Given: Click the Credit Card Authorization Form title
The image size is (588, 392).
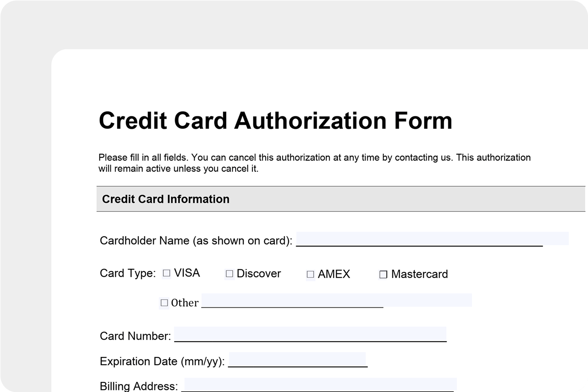Looking at the screenshot, I should point(275,120).
